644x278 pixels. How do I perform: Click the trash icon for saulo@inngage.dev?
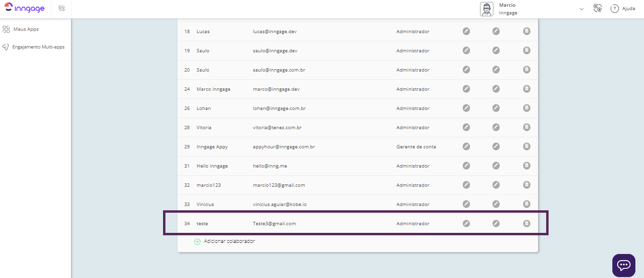(x=527, y=50)
